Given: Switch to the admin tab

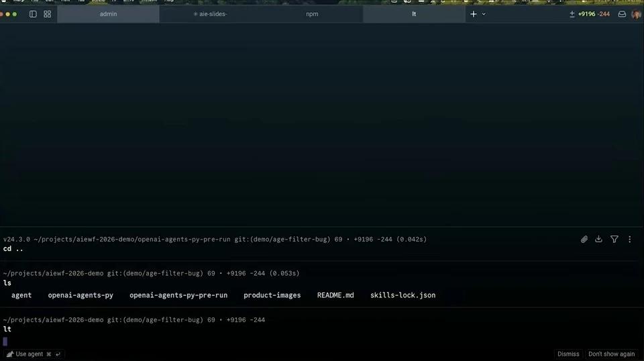Looking at the screenshot, I should (108, 14).
